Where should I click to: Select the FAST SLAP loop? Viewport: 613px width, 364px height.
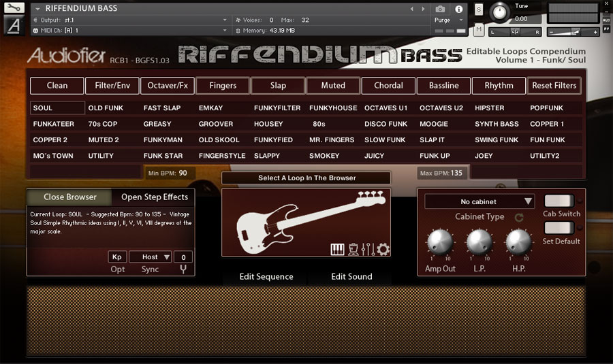(162, 107)
